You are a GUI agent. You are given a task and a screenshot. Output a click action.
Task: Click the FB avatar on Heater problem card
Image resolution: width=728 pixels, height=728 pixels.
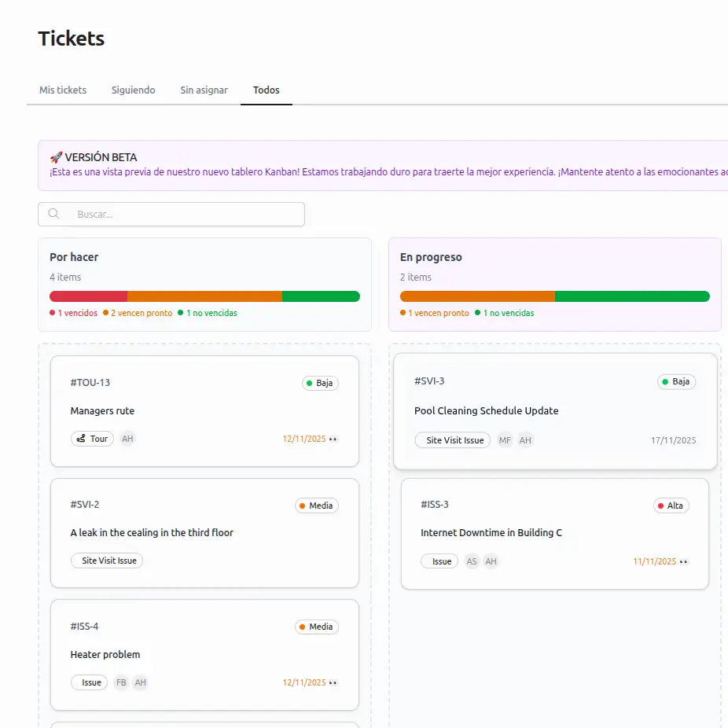(x=121, y=682)
